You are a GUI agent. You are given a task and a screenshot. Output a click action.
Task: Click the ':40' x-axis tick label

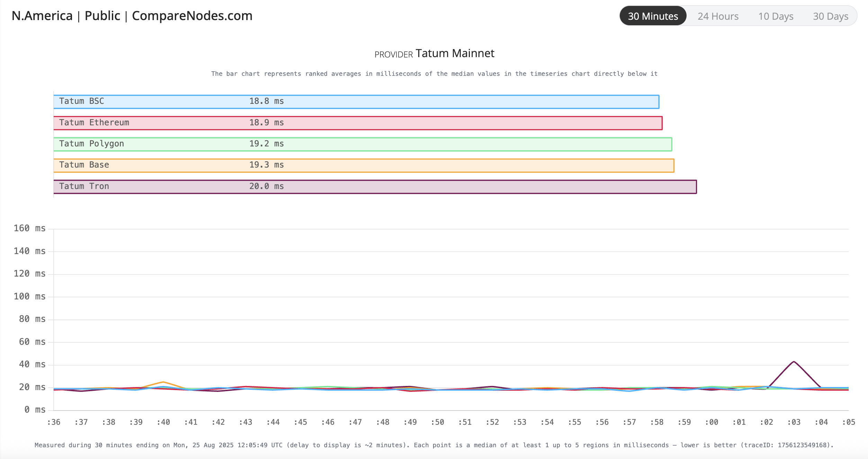(x=163, y=422)
